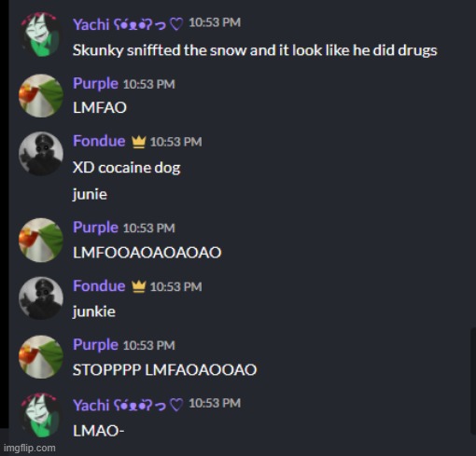Select the 'junie' message text
Viewport: 476px width, 456px height.
click(x=90, y=195)
